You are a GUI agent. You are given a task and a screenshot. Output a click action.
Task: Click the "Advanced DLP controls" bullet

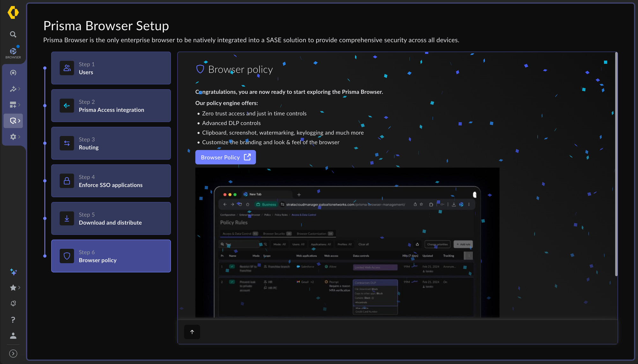tap(231, 123)
